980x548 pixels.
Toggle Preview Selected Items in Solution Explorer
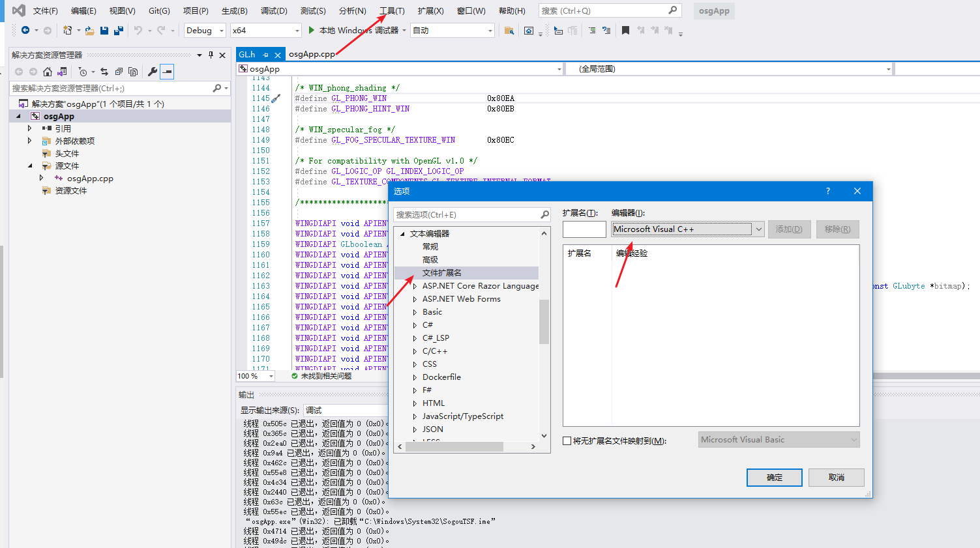click(166, 72)
